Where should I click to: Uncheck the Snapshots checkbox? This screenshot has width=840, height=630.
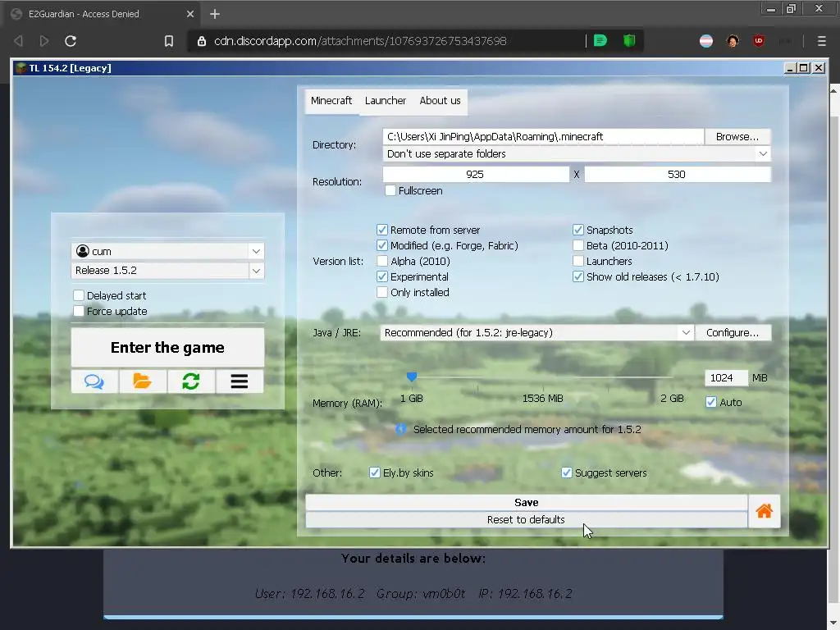pos(578,230)
